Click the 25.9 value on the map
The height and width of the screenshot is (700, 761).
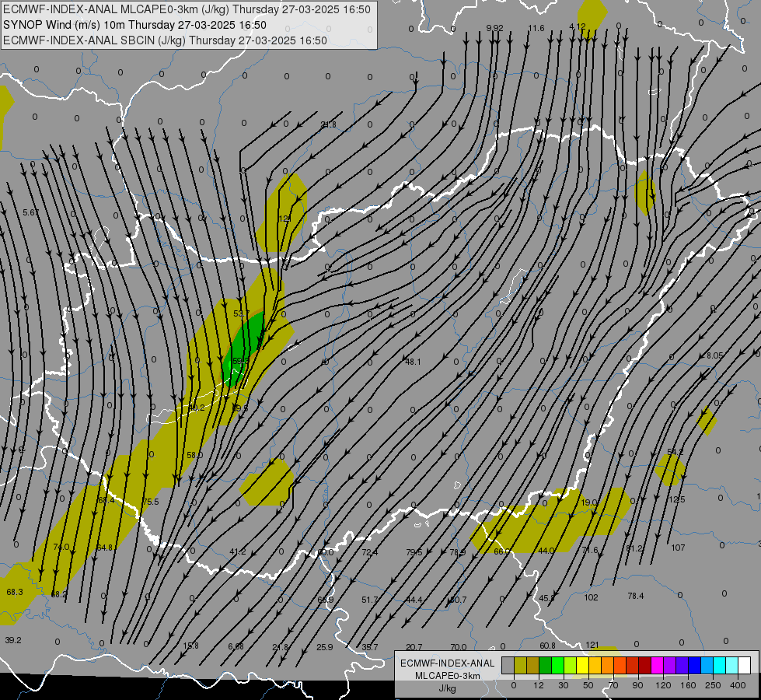tap(325, 647)
